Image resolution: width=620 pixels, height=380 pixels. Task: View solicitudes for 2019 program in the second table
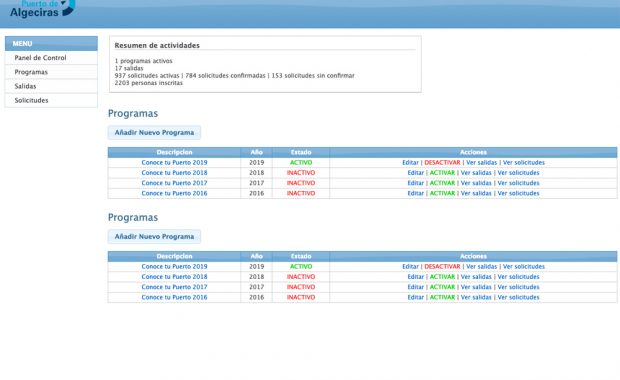click(x=524, y=267)
